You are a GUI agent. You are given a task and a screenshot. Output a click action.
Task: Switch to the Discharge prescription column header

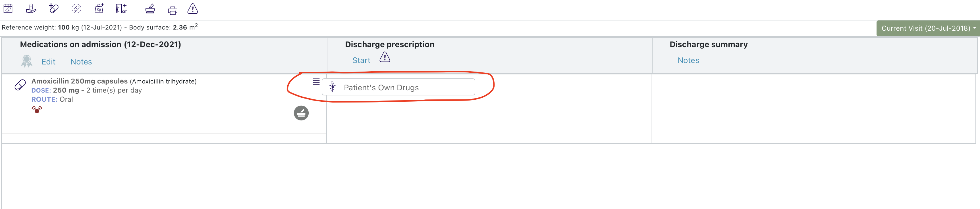coord(390,44)
